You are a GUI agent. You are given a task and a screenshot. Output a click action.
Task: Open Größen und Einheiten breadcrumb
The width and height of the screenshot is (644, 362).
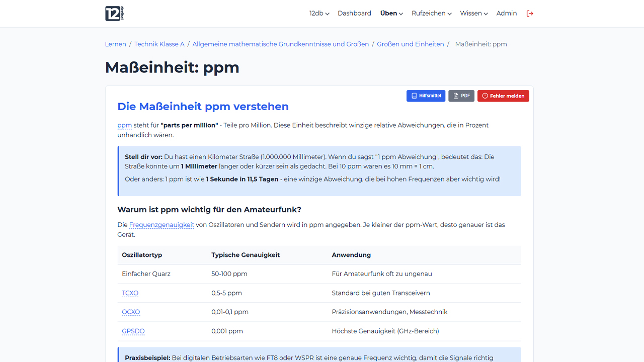coord(411,44)
